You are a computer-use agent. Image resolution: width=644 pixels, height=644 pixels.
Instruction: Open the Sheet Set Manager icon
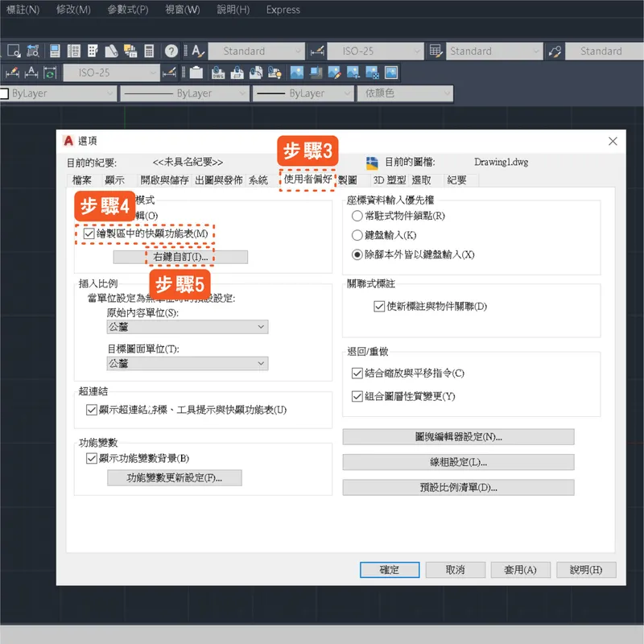(x=111, y=51)
